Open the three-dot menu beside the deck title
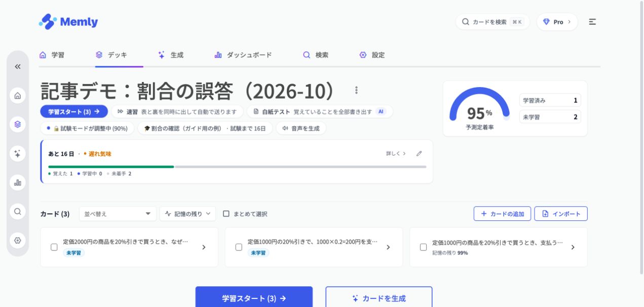Viewport: 644px width, 307px height. (356, 90)
